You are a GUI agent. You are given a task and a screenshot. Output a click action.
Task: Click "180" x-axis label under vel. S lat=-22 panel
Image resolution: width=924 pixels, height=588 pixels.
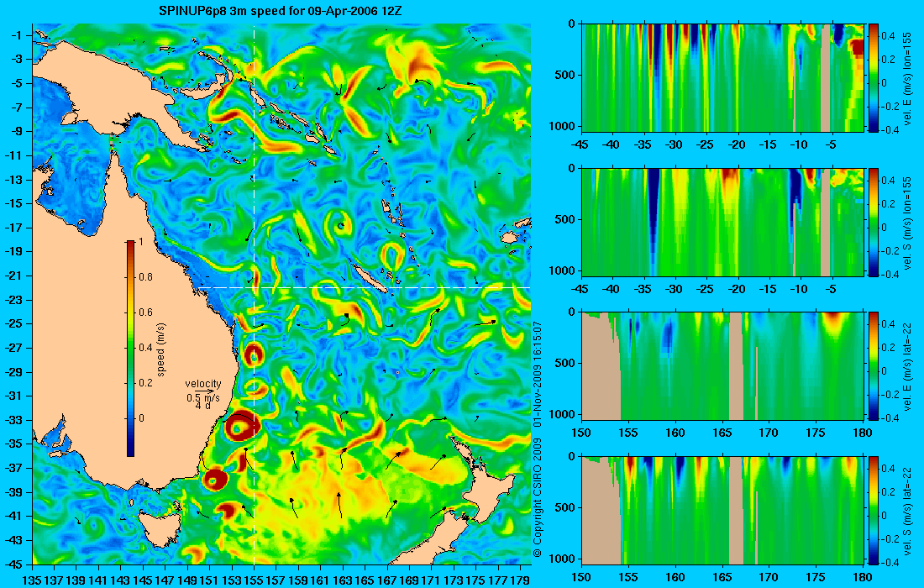(x=863, y=577)
